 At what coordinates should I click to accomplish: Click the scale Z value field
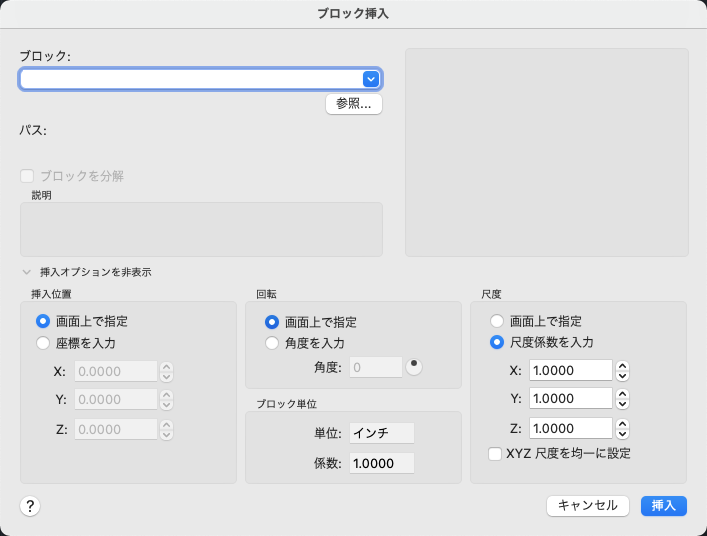coord(569,428)
